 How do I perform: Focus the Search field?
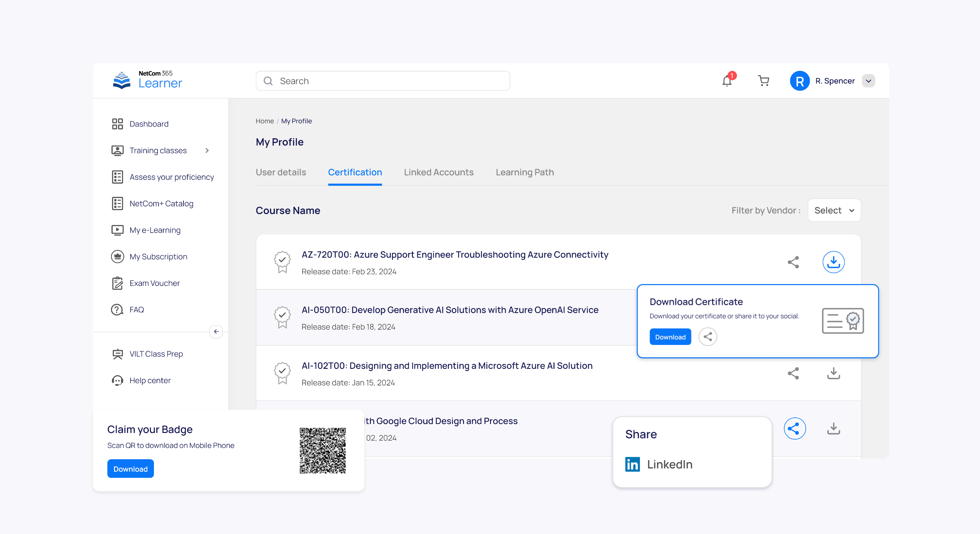tap(383, 81)
